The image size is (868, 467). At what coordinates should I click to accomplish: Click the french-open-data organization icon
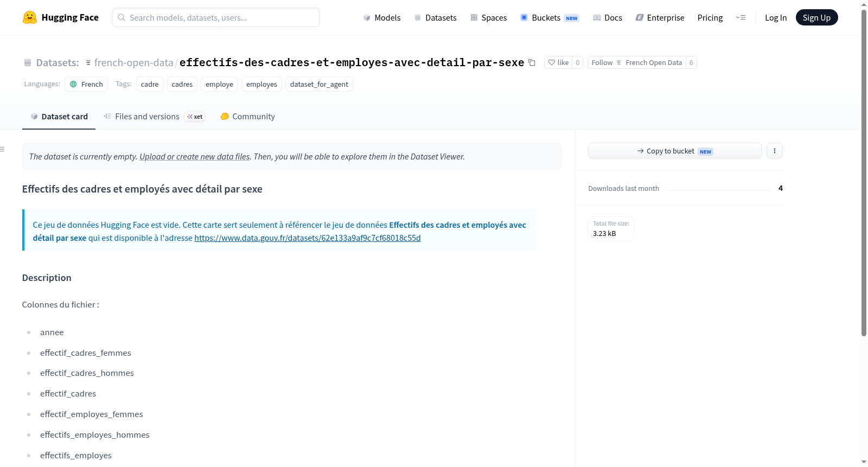click(88, 63)
